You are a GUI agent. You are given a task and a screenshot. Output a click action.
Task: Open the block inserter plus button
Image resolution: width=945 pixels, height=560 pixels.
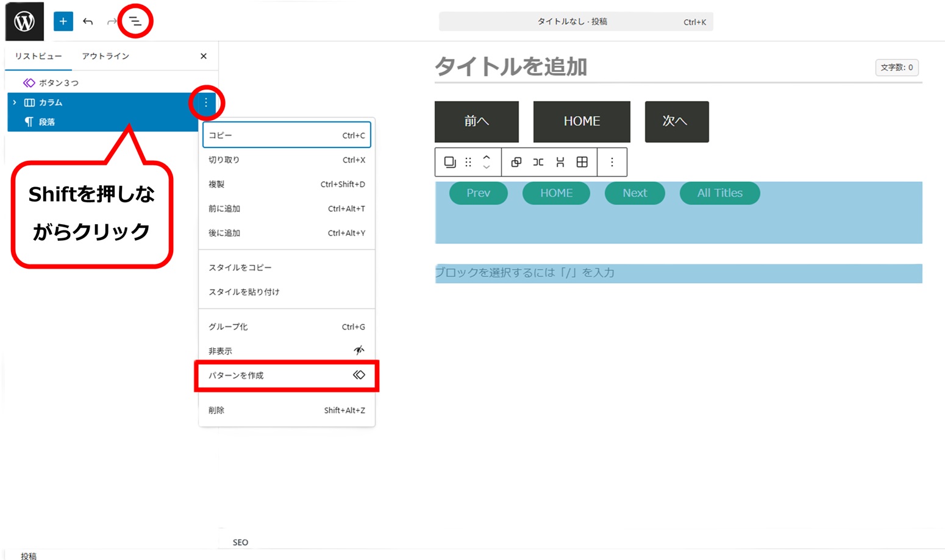(x=63, y=21)
